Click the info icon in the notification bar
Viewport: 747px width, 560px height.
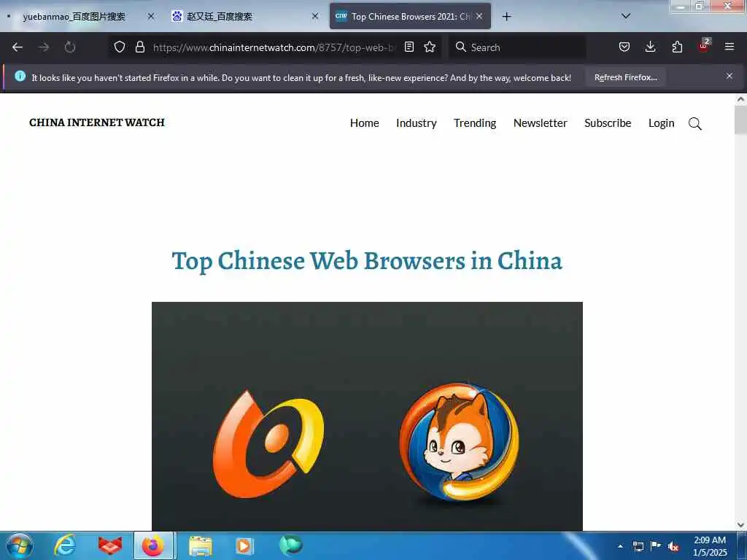pyautogui.click(x=20, y=76)
